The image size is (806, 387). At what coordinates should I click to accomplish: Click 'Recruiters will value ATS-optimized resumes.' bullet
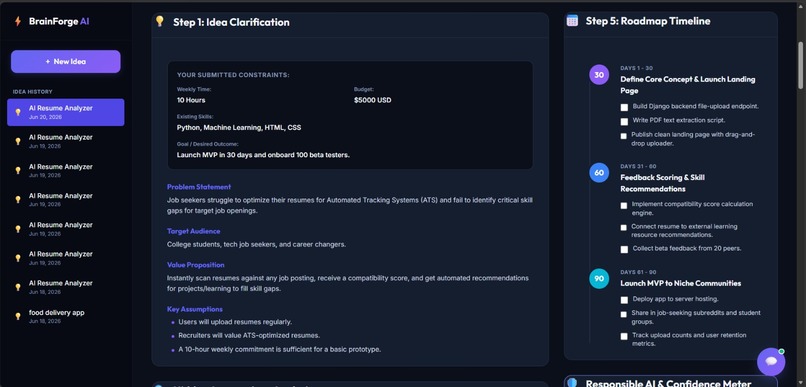pyautogui.click(x=249, y=336)
